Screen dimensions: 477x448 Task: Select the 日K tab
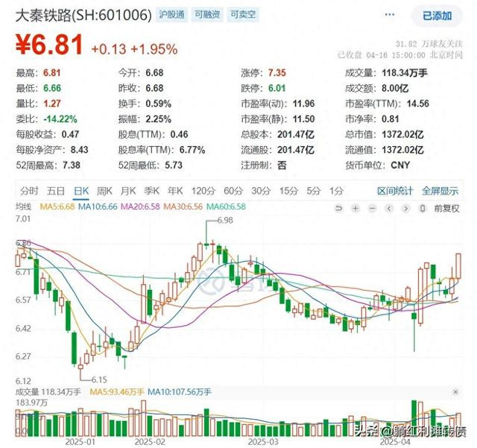pos(81,191)
